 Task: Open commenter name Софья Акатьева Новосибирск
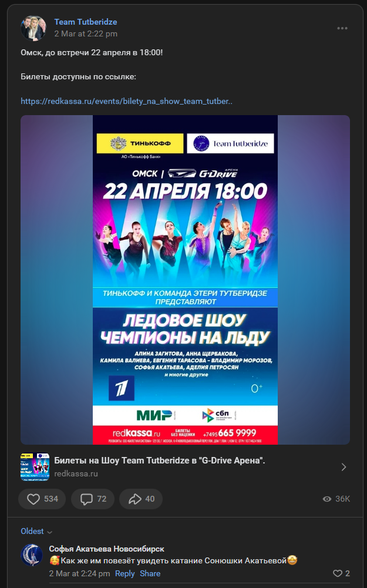[106, 549]
